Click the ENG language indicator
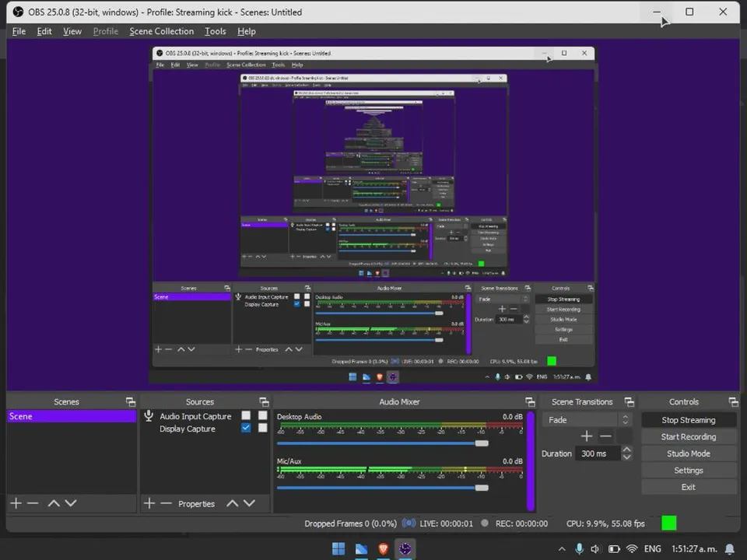This screenshot has height=560, width=747. (x=652, y=549)
